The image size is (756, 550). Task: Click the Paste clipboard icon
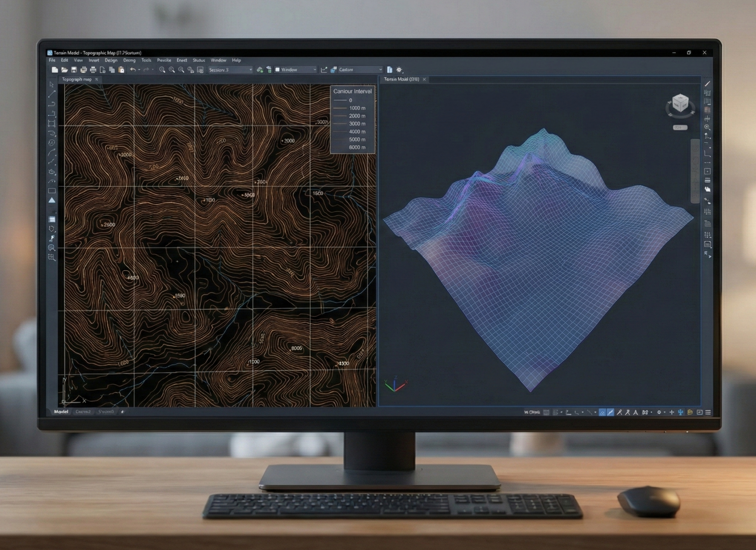pyautogui.click(x=121, y=70)
